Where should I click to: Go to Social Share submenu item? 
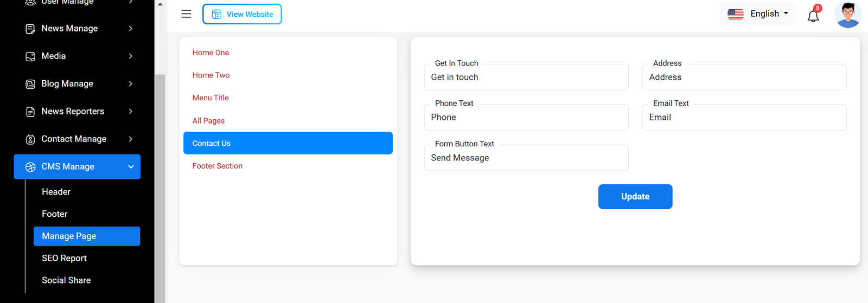(x=66, y=280)
